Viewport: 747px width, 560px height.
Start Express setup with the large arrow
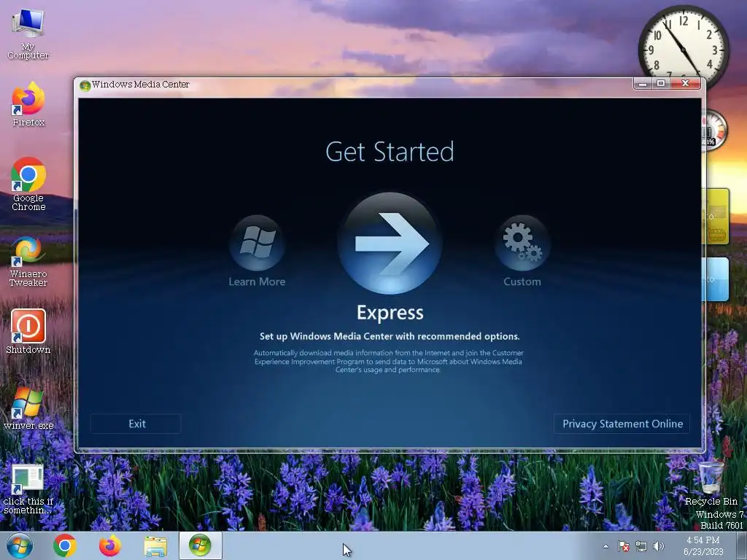pos(390,243)
